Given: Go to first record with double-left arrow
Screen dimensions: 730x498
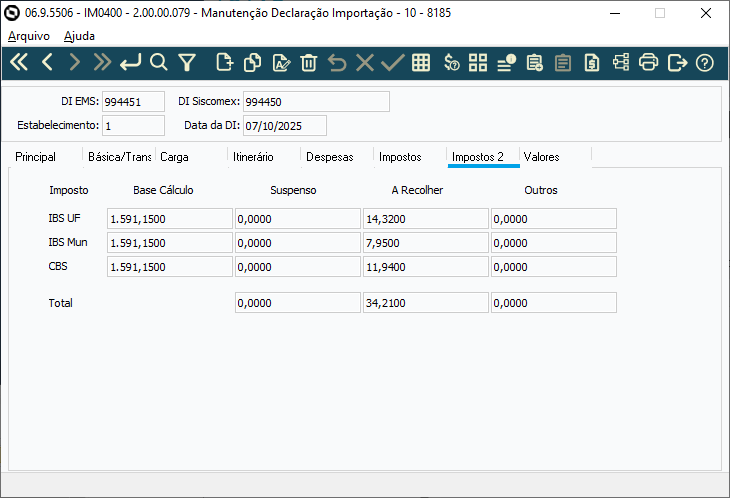Looking at the screenshot, I should (19, 62).
